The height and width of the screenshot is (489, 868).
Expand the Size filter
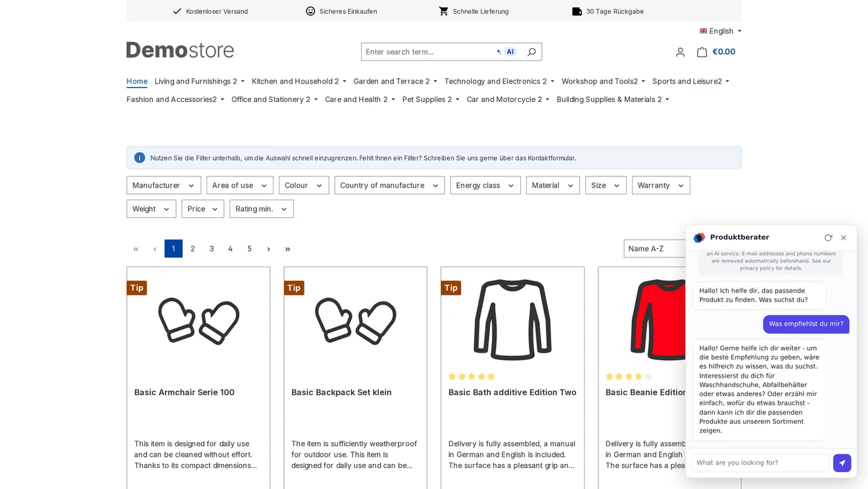click(606, 186)
